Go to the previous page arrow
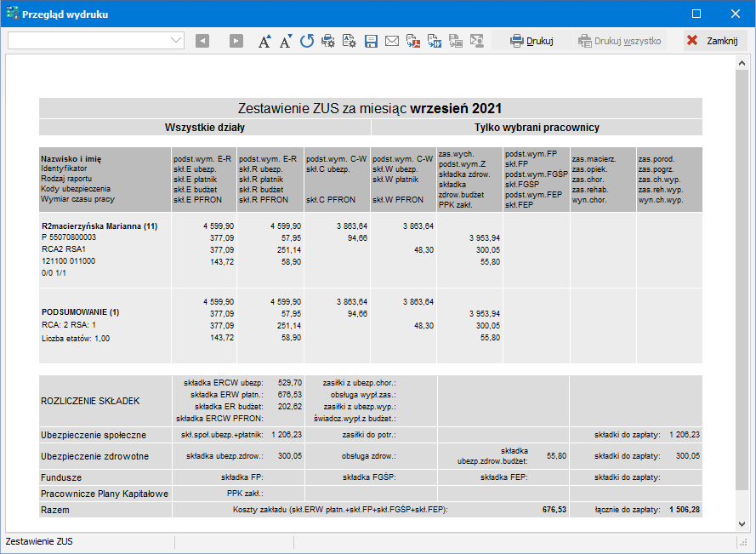The height and width of the screenshot is (554, 756). (202, 41)
